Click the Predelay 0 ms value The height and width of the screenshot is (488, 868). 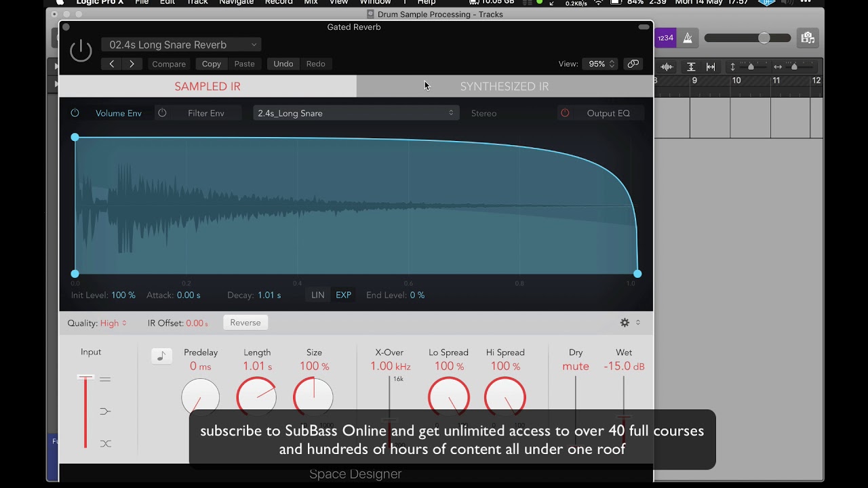[201, 367]
